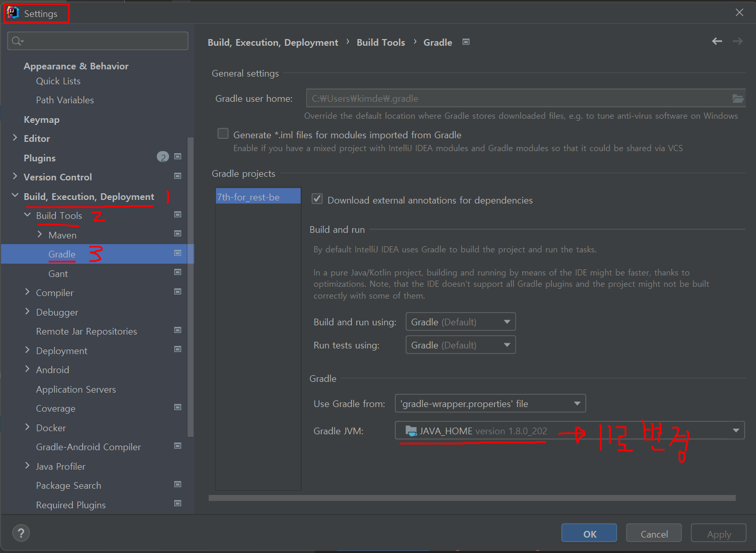Click project-scope icon beside Deployment

(x=178, y=349)
